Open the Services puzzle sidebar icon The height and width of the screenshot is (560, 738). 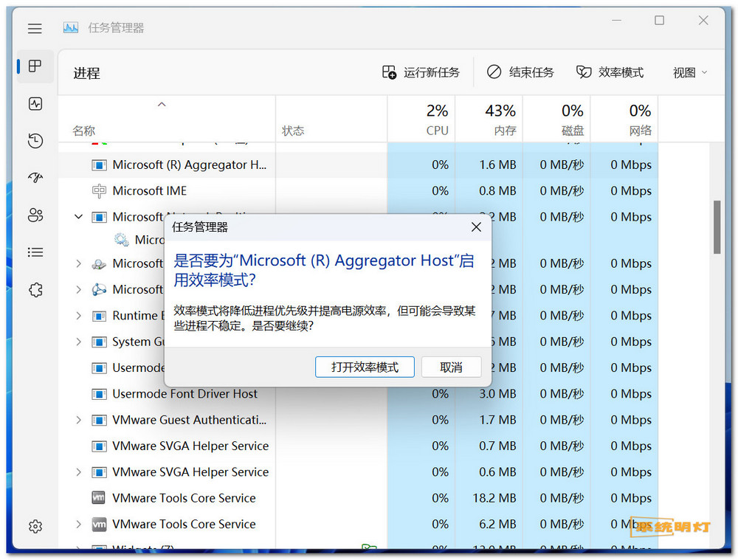click(x=35, y=289)
